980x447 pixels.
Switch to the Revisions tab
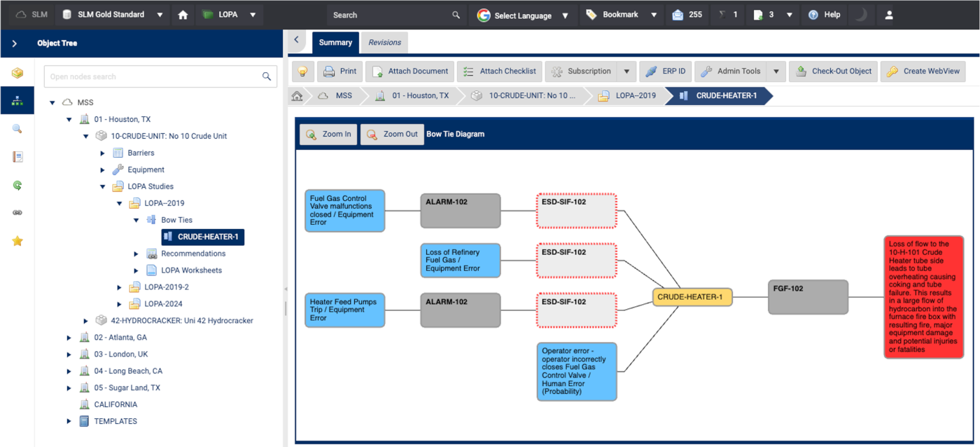click(x=384, y=43)
